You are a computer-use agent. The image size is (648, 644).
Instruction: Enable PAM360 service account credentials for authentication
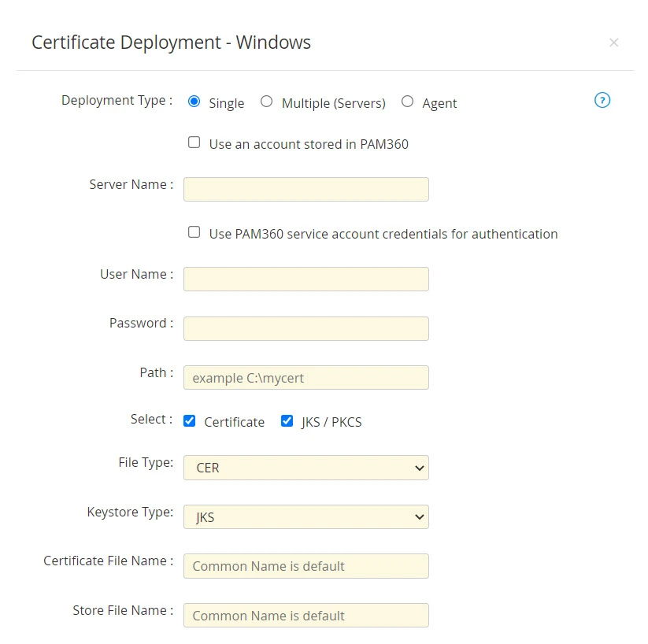pyautogui.click(x=193, y=232)
